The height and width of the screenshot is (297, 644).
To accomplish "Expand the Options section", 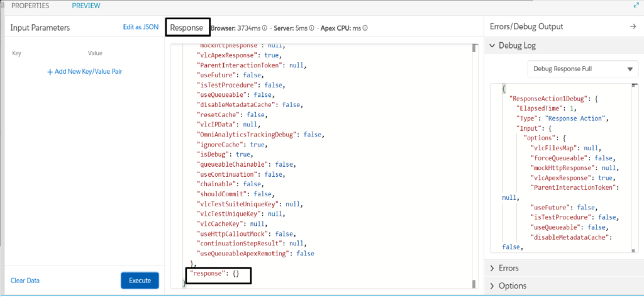I will point(492,286).
